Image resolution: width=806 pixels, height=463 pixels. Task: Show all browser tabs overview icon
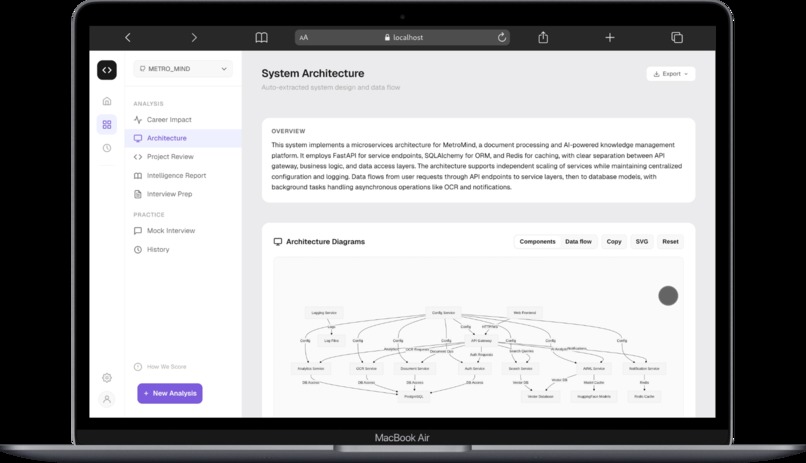click(677, 38)
